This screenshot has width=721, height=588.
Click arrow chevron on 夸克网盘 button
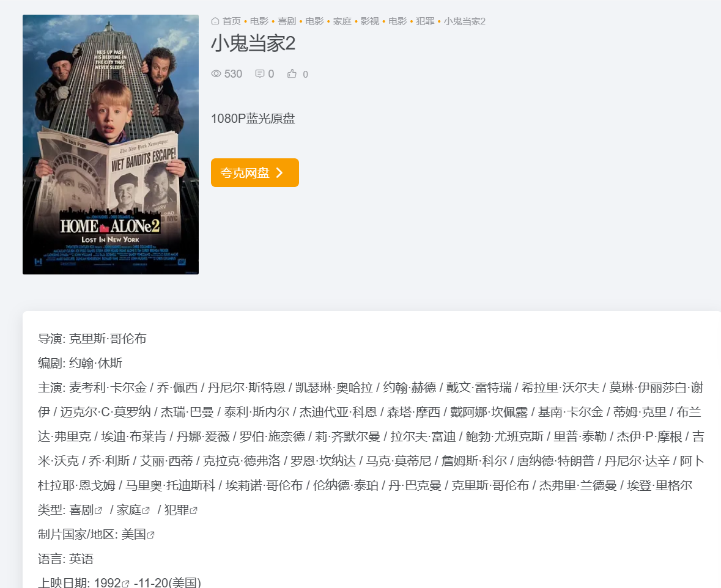279,173
